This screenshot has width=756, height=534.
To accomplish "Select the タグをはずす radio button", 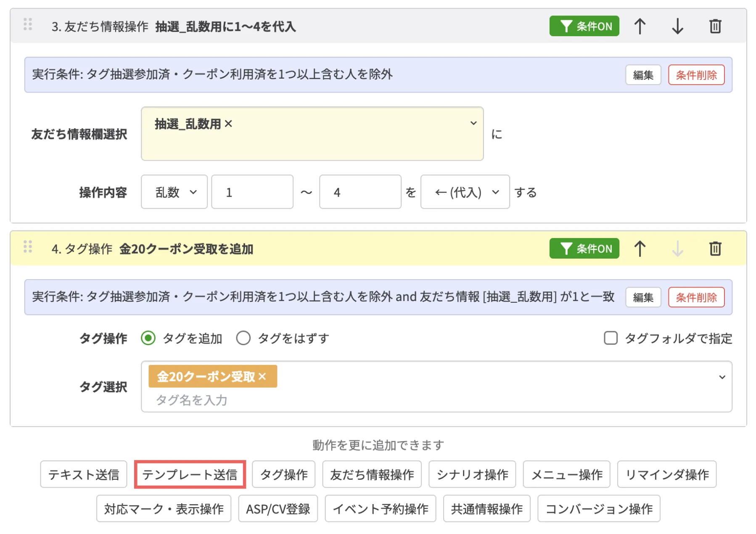I will [x=243, y=338].
